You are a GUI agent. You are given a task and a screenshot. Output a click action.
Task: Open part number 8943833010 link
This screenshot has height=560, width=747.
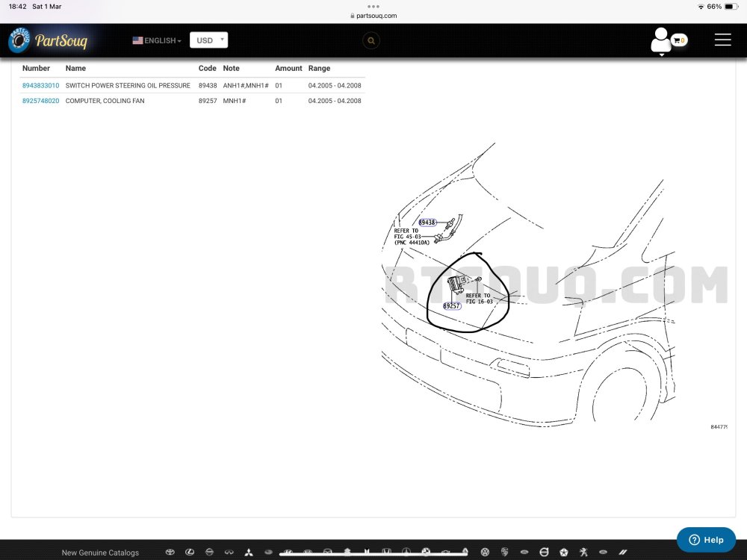click(41, 85)
